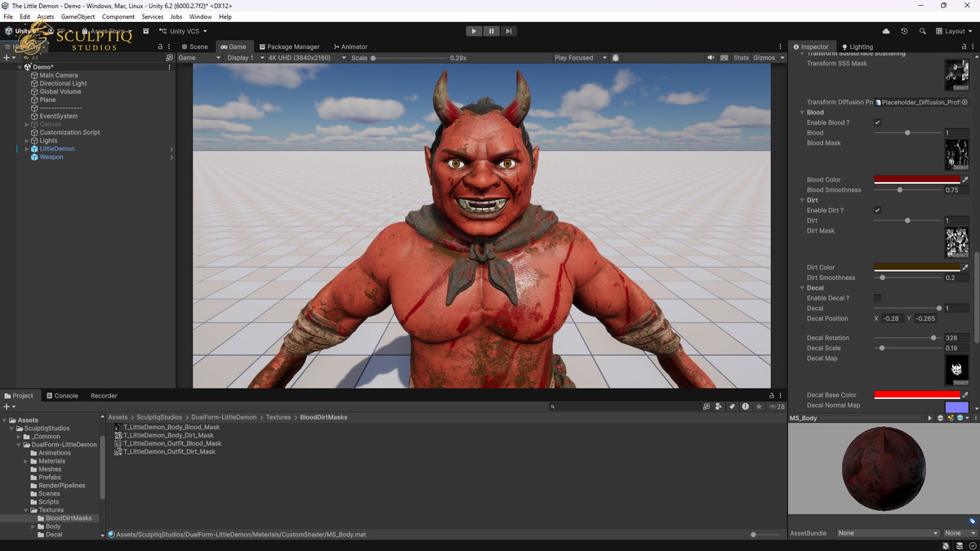Toggle the Stats overlay button
This screenshot has width=980, height=551.
click(x=741, y=58)
